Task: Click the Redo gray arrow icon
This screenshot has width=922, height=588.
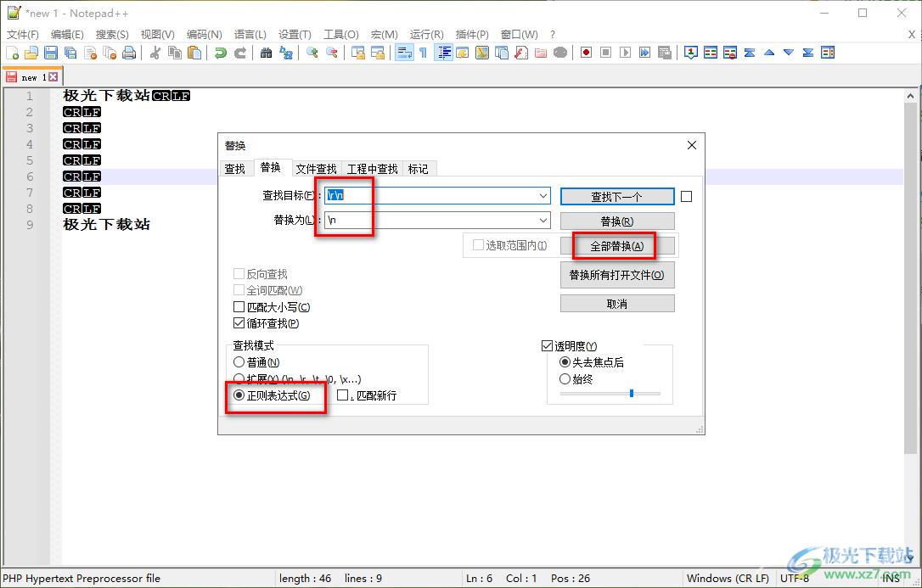Action: pos(240,53)
